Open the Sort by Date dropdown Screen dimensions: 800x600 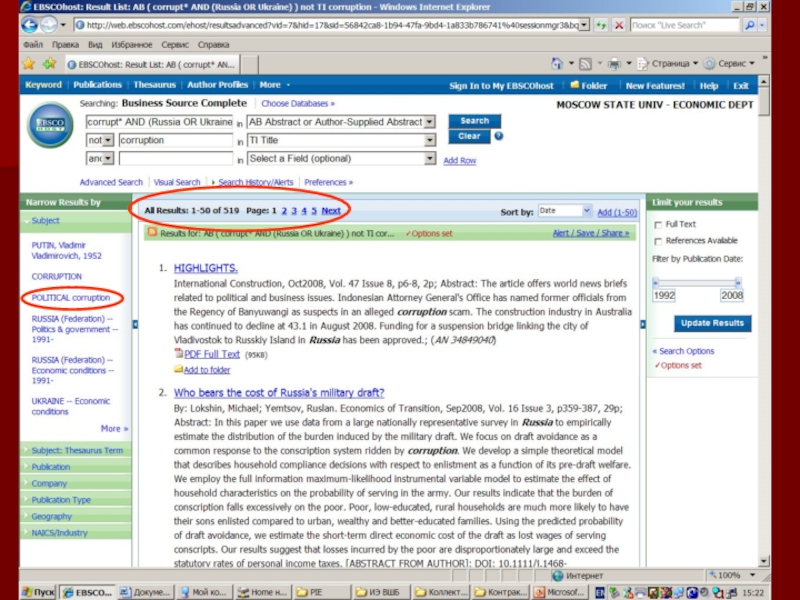(586, 211)
